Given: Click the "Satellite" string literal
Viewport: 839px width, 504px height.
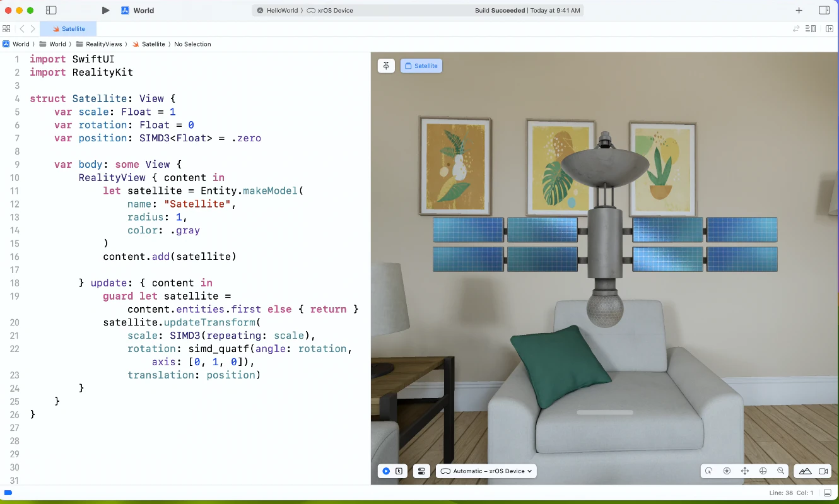Looking at the screenshot, I should click(197, 204).
